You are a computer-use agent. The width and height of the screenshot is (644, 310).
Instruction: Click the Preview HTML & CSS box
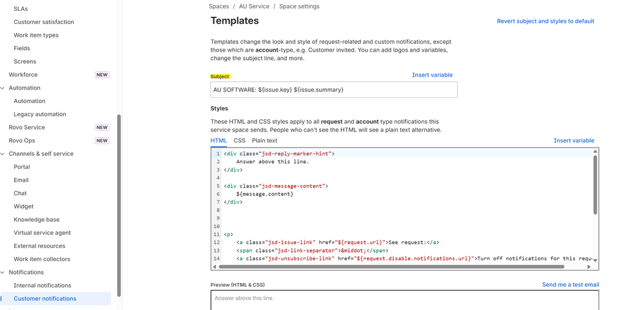click(x=405, y=300)
